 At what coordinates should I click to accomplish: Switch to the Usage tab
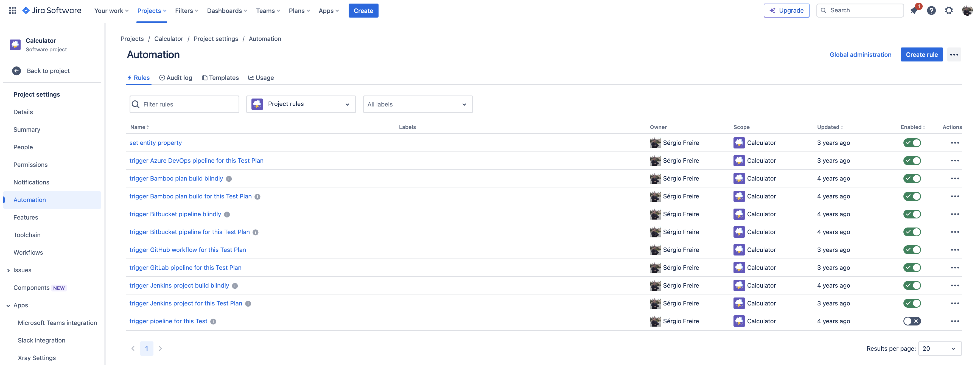click(x=261, y=78)
